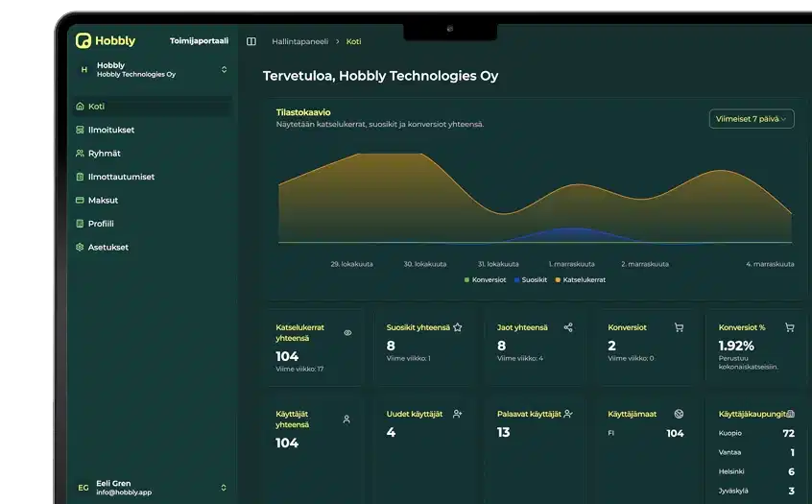Click the Hallintapaneeli breadcrumb link
This screenshot has width=812, height=504.
point(299,41)
